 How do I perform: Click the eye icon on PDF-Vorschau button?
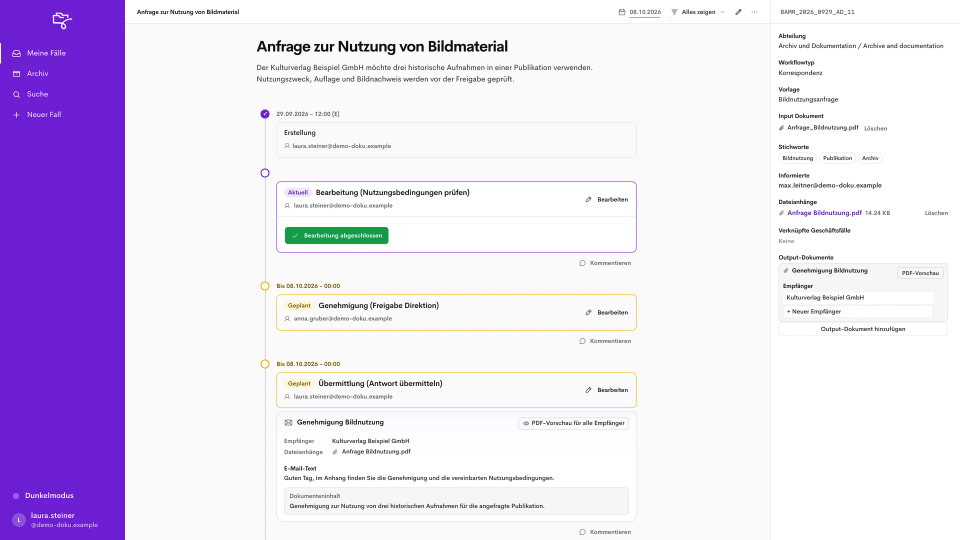tap(526, 423)
